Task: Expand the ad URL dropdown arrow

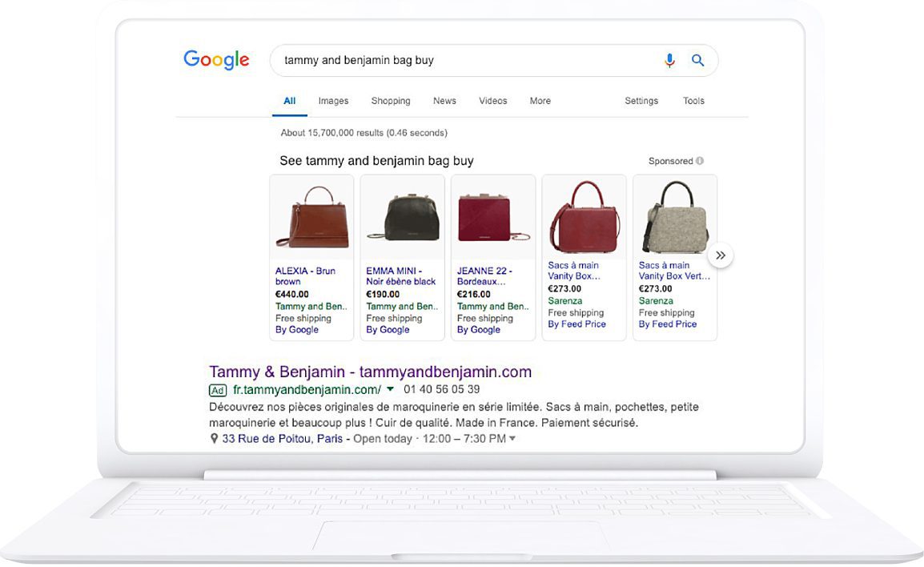Action: 390,390
